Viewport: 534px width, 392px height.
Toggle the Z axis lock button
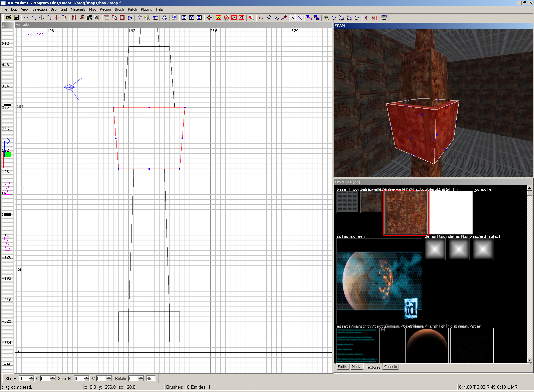pyautogui.click(x=199, y=18)
